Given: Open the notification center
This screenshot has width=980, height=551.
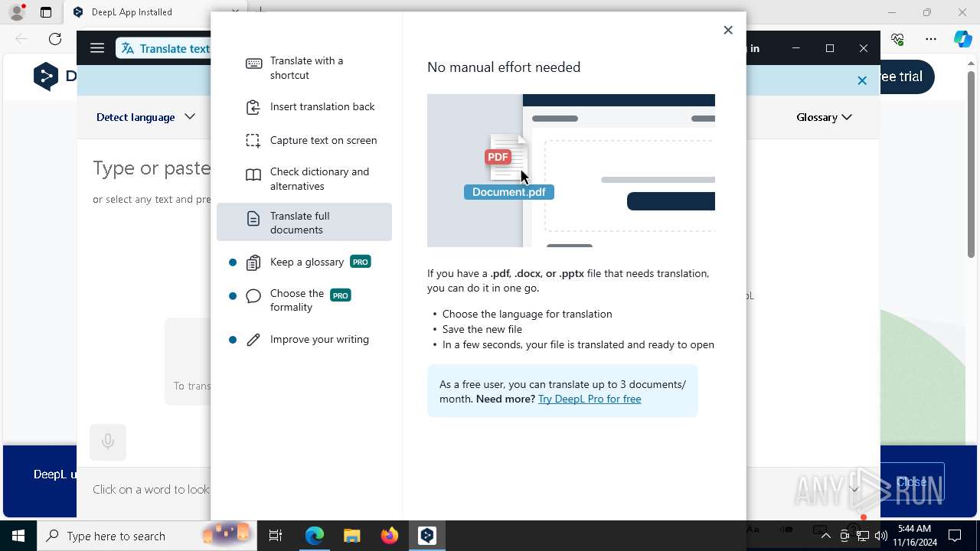Looking at the screenshot, I should click(955, 536).
